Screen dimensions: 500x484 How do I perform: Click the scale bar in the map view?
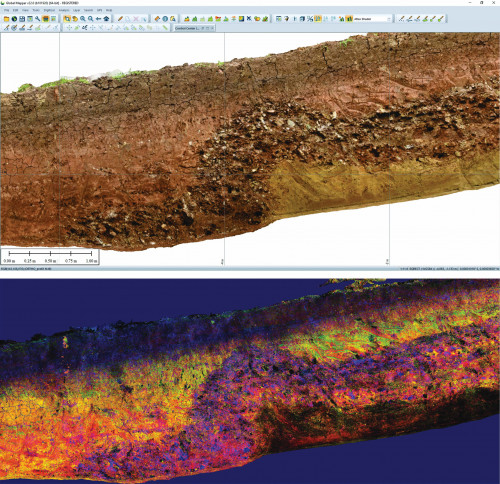(50, 257)
